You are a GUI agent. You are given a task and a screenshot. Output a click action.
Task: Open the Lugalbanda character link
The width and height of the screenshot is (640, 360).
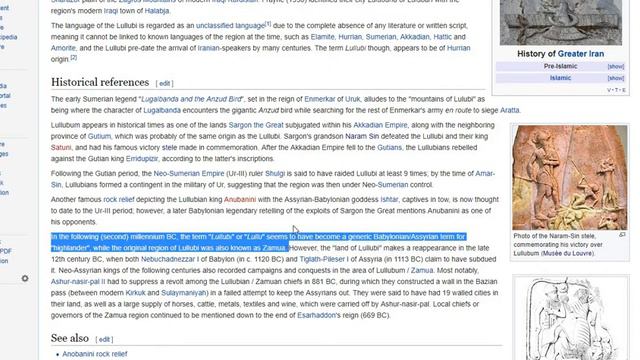pyautogui.click(x=162, y=110)
